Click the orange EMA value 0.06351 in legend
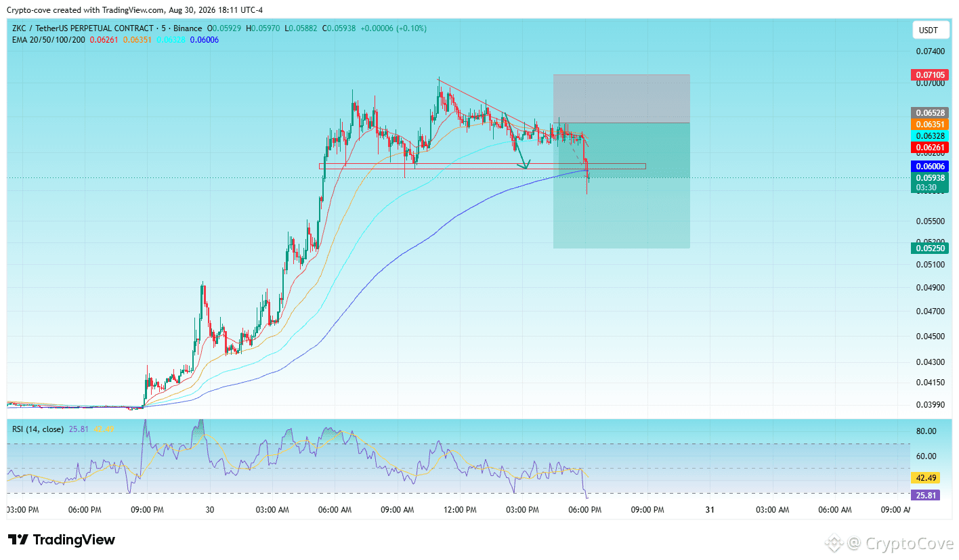959x560 pixels. tap(137, 40)
